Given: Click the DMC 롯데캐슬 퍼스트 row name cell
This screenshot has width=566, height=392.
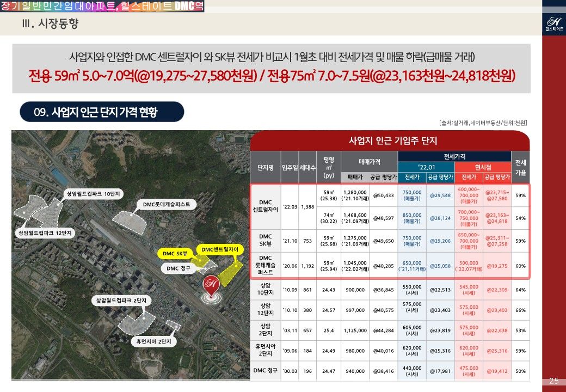Looking at the screenshot, I should [266, 265].
